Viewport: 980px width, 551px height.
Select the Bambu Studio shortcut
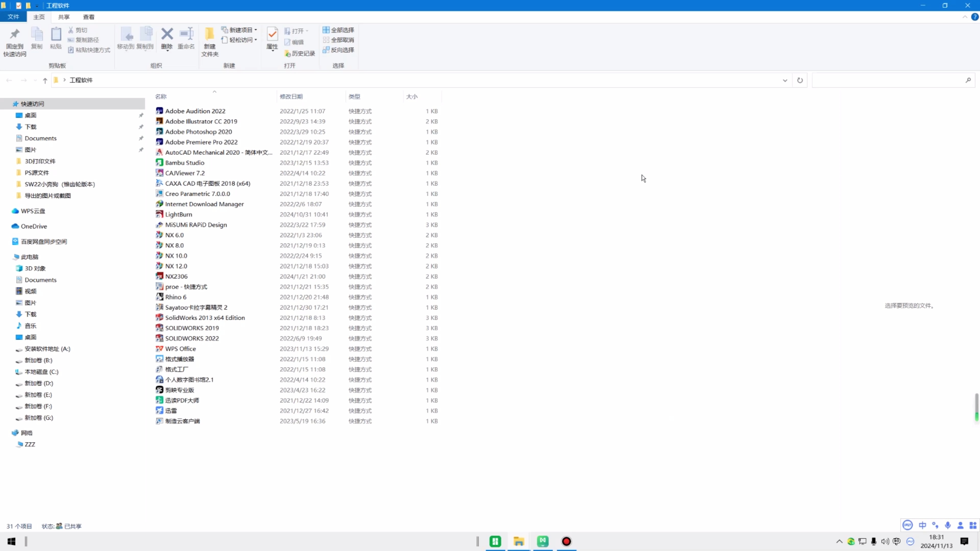(185, 163)
